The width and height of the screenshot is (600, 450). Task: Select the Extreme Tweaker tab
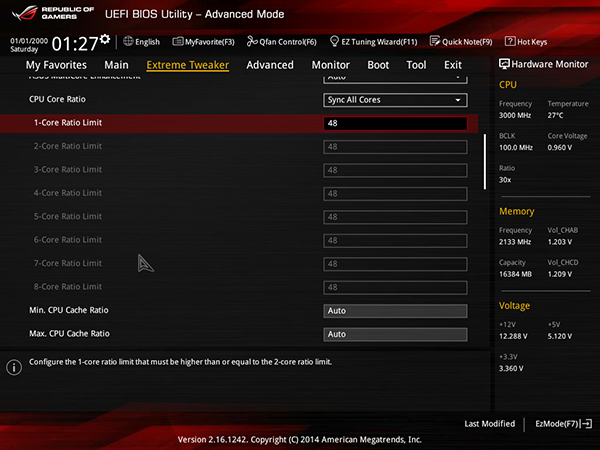point(188,65)
